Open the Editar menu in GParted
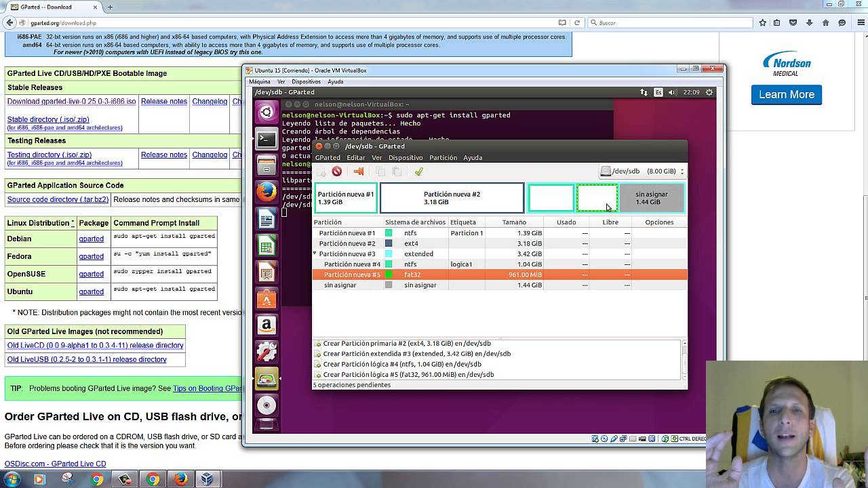This screenshot has width=868, height=488. coord(356,157)
